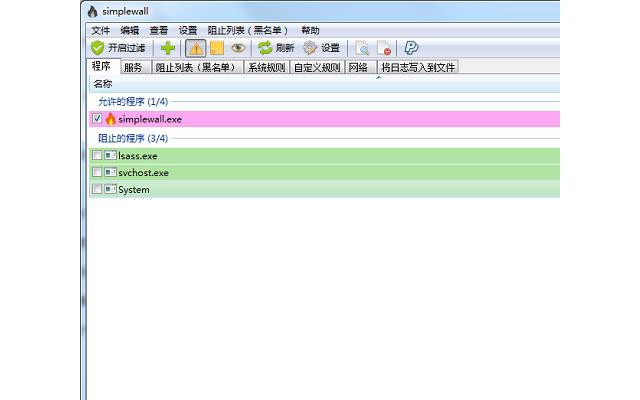Image resolution: width=640 pixels, height=400 pixels.
Task: Open the 编辑 menu
Action: pos(129,30)
